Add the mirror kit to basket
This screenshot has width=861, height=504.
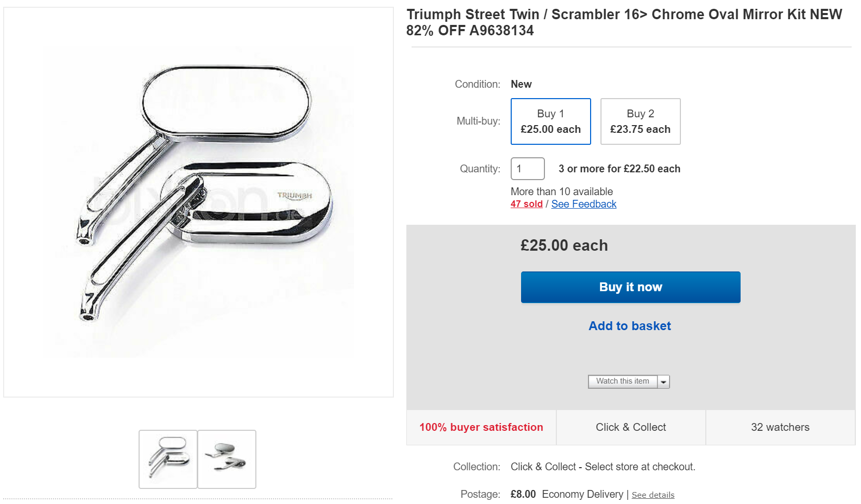coord(630,326)
